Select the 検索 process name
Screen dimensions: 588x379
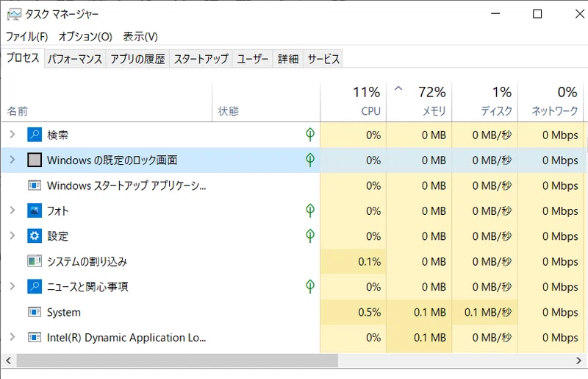tap(57, 135)
